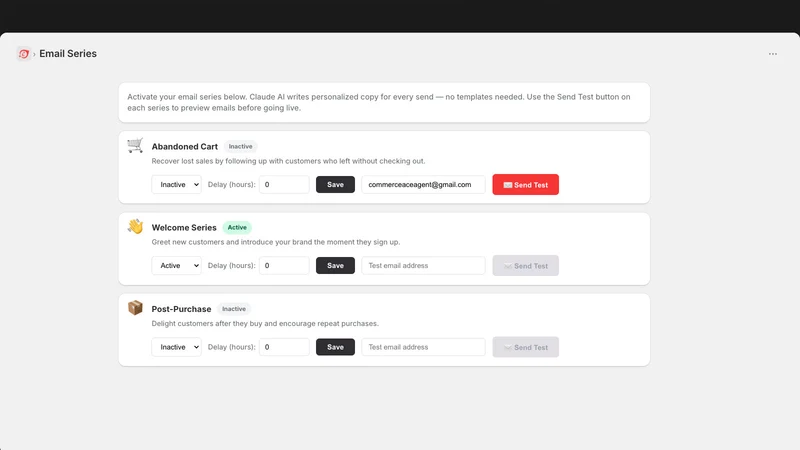Click Inactive badge next to Post-Purchase
Viewport: 800px width, 450px height.
pos(234,309)
